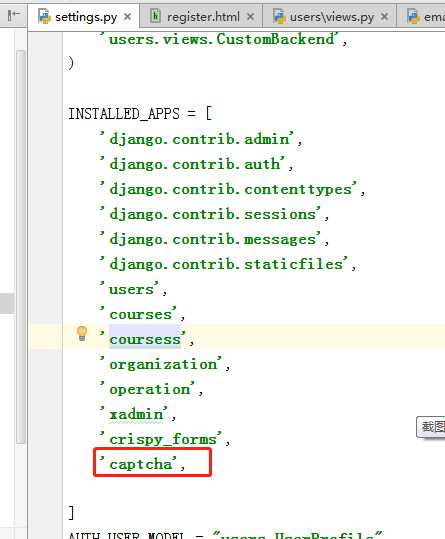Click the screenshot tool button at right edge

431,427
